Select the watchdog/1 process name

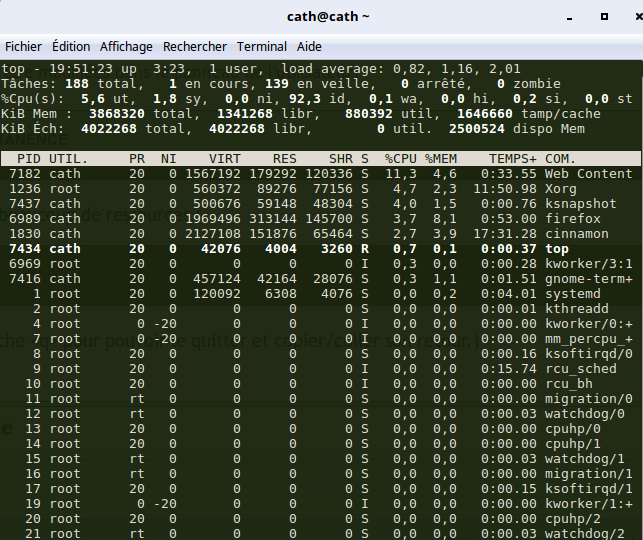tap(585, 459)
